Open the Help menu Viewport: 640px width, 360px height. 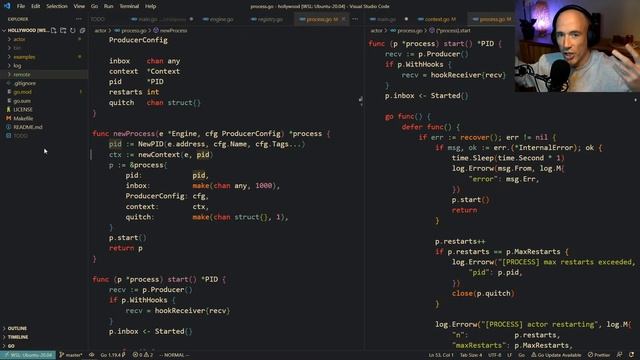coord(151,6)
